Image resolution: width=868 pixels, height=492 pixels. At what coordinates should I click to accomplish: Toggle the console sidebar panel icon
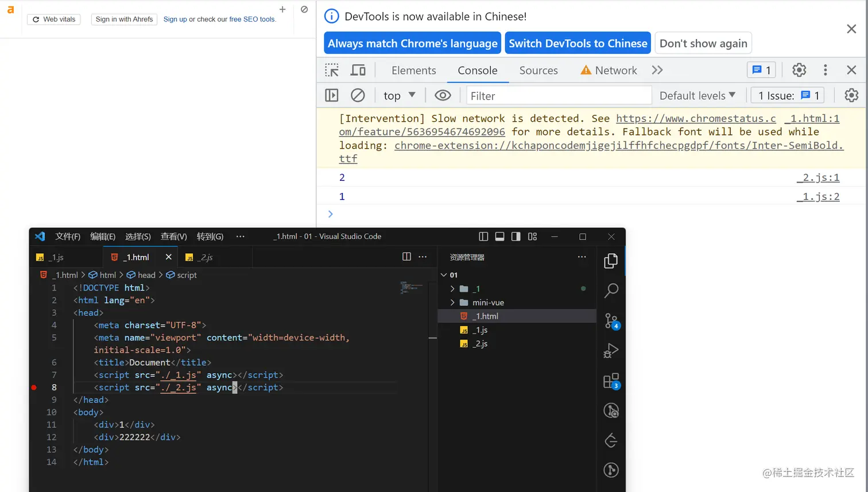pyautogui.click(x=332, y=95)
